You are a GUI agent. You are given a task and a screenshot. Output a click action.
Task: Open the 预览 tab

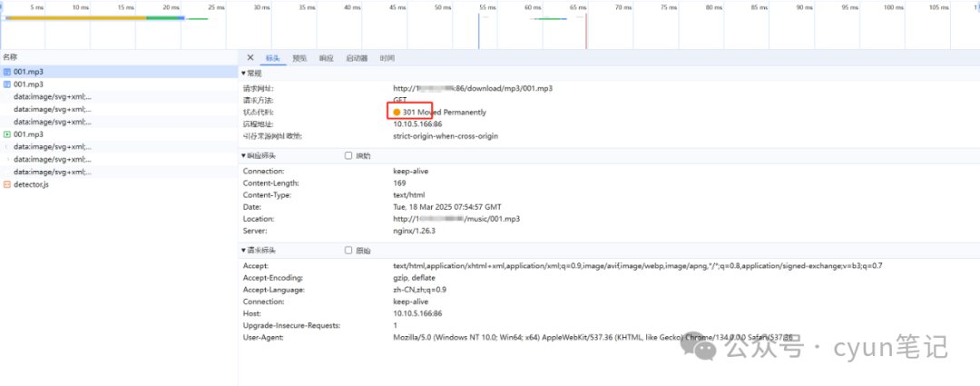(x=300, y=58)
